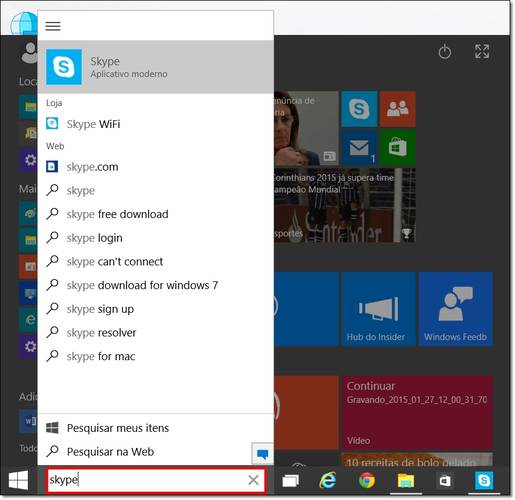
Task: Select 'skype' web search suggestion
Action: (x=156, y=190)
